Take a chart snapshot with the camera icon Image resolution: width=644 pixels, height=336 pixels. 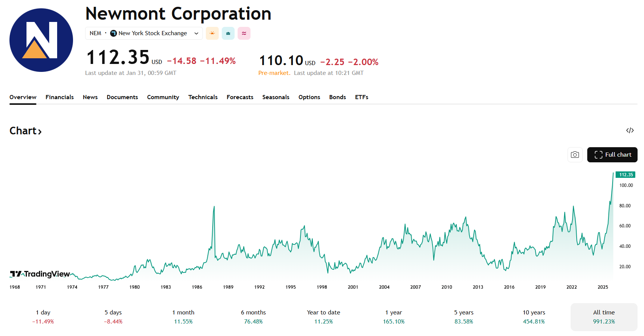(x=575, y=155)
